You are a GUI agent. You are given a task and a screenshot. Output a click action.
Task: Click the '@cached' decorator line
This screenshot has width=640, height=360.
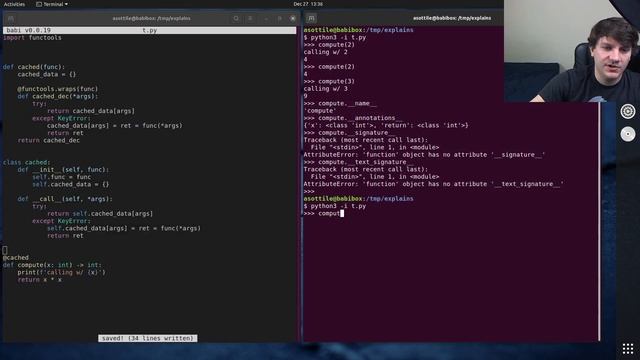[16, 258]
